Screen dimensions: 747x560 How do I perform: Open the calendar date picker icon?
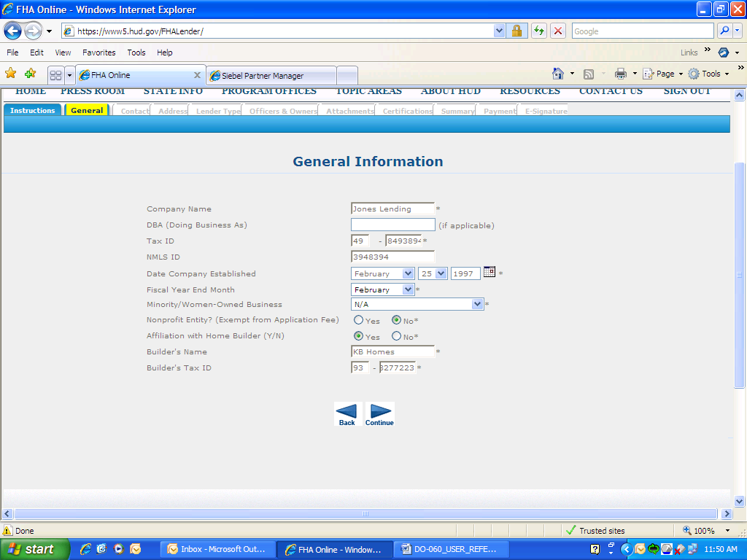click(489, 272)
